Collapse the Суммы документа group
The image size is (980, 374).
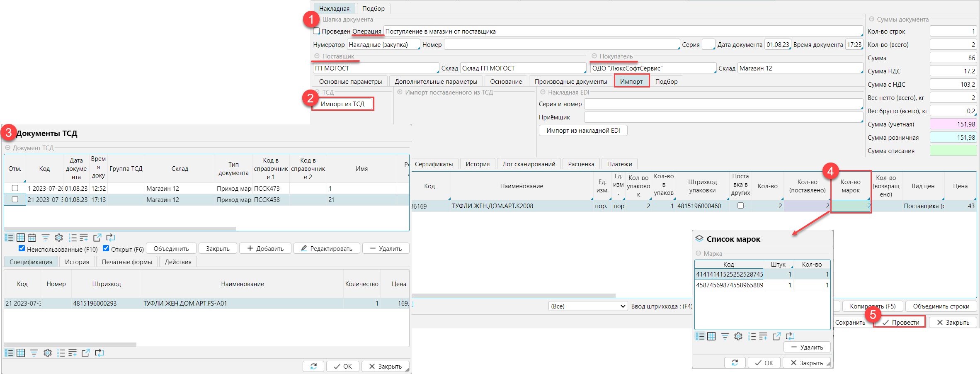coord(871,19)
